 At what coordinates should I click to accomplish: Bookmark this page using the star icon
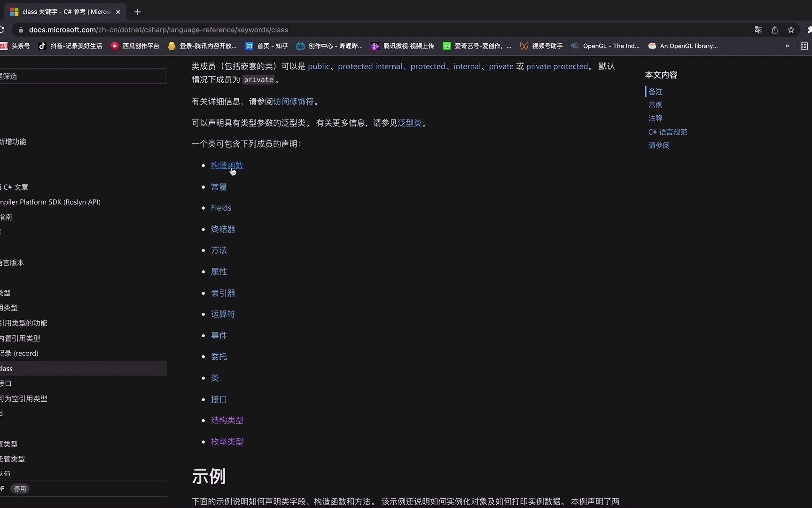791,30
